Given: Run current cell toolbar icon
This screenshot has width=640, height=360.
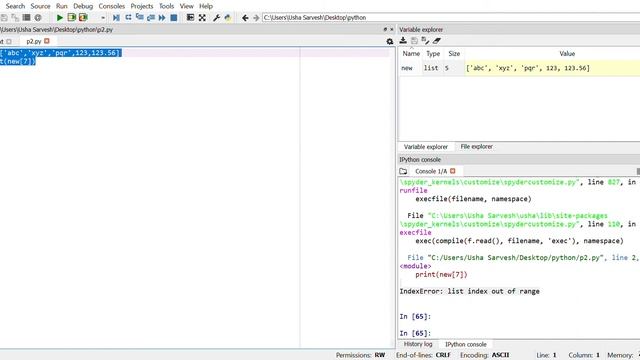Looking at the screenshot, I should tap(71, 18).
